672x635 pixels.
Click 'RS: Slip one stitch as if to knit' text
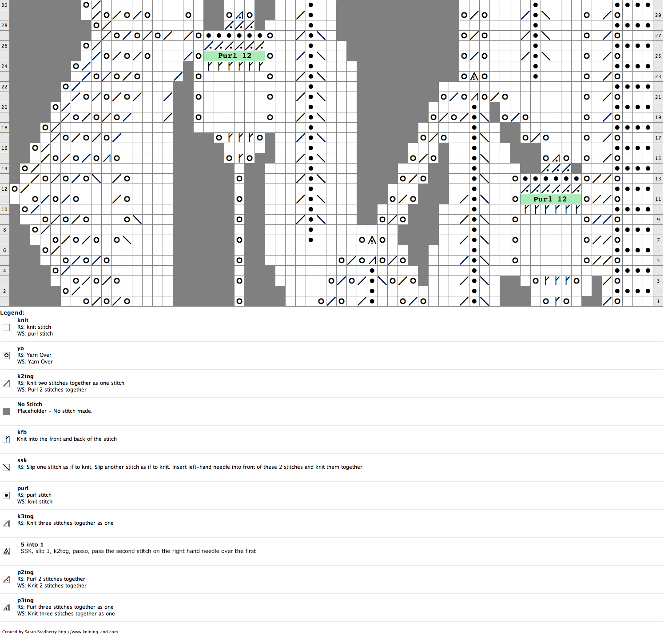click(190, 467)
